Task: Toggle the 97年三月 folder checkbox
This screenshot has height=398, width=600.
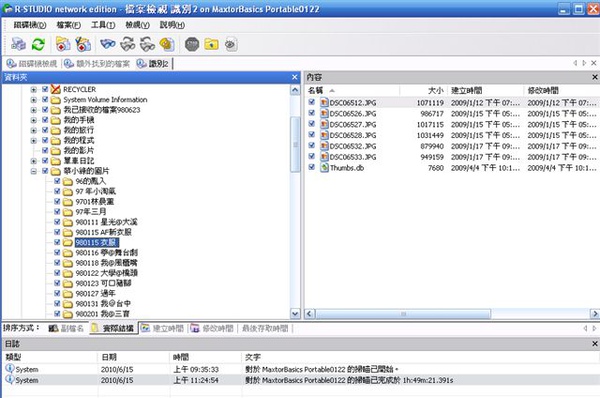Action: [57, 212]
